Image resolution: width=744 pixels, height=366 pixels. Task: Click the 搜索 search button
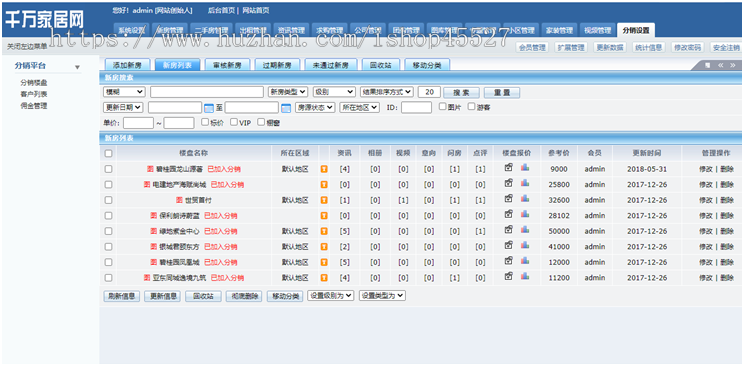click(x=461, y=93)
